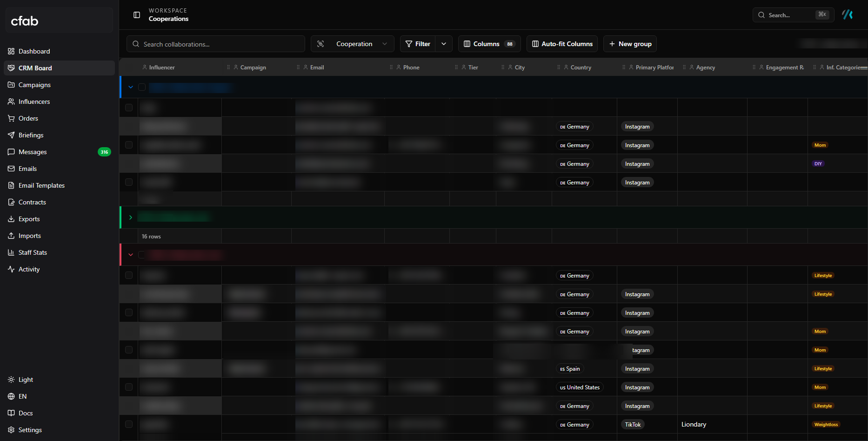Tick the red group header checkbox
Image resolution: width=868 pixels, height=441 pixels.
(x=142, y=255)
